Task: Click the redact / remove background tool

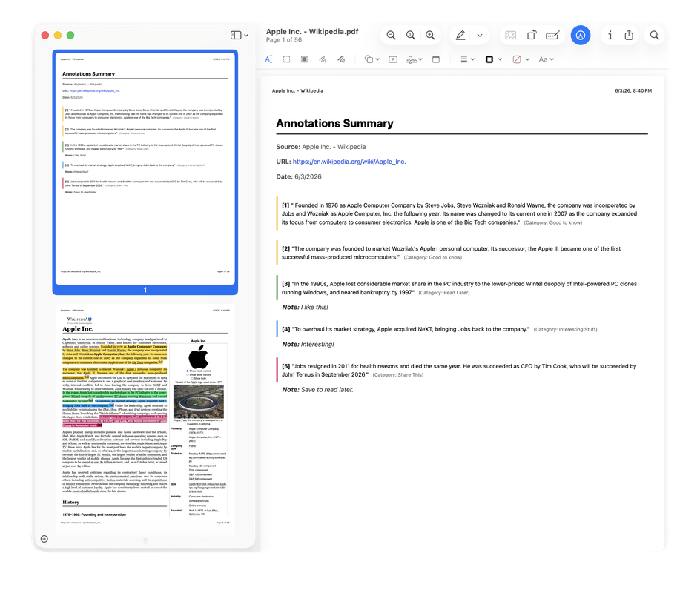Action: 511,36
